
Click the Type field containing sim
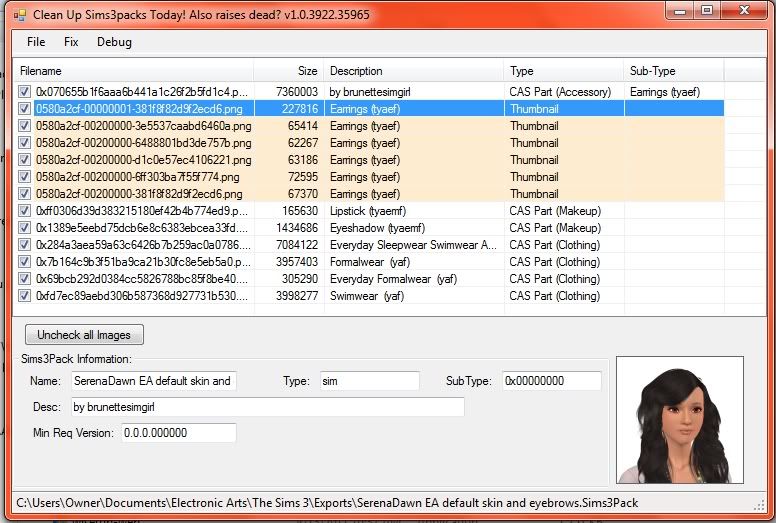(369, 381)
